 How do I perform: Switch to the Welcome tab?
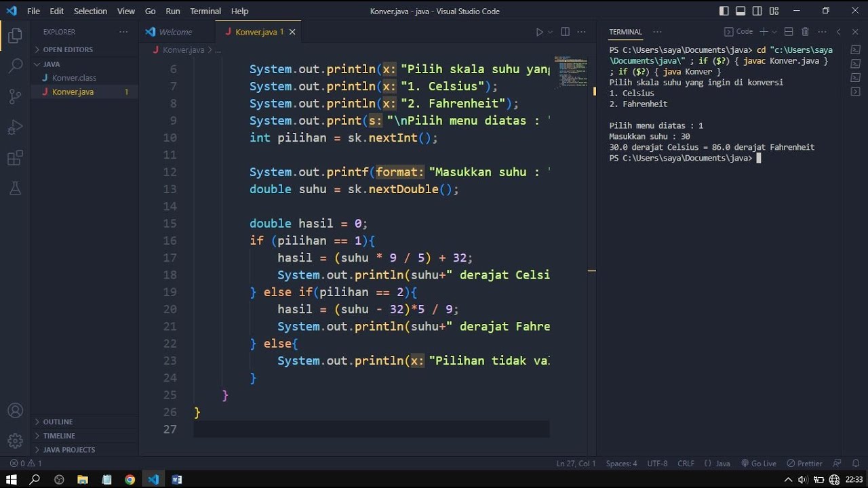(177, 32)
